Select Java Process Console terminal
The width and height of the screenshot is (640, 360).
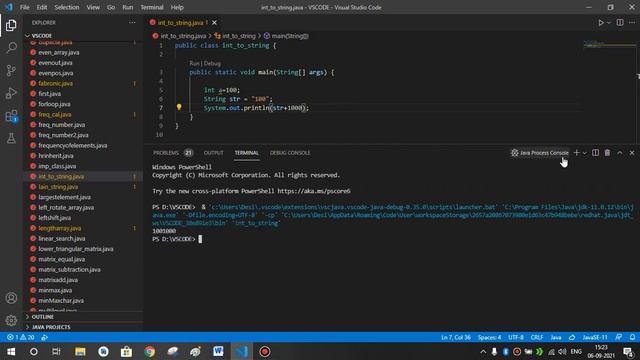(x=540, y=153)
